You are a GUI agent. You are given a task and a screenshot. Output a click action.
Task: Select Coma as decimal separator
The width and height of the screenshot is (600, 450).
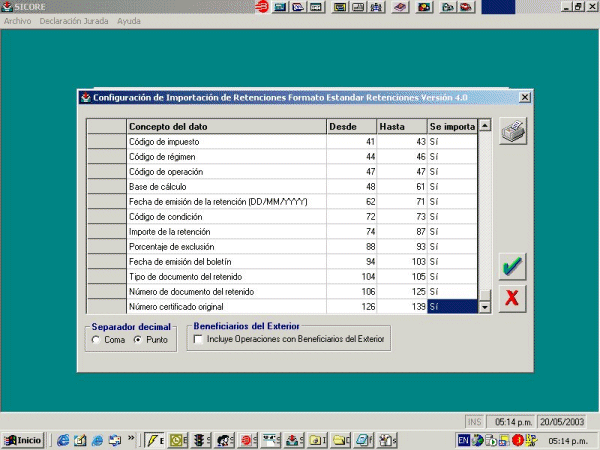pyautogui.click(x=96, y=340)
